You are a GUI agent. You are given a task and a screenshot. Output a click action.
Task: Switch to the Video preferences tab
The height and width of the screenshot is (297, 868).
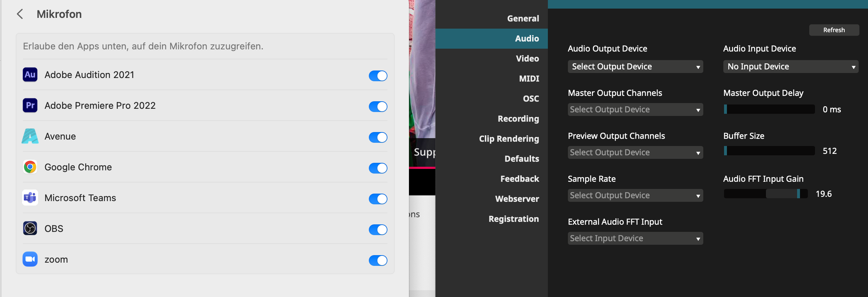pos(527,59)
